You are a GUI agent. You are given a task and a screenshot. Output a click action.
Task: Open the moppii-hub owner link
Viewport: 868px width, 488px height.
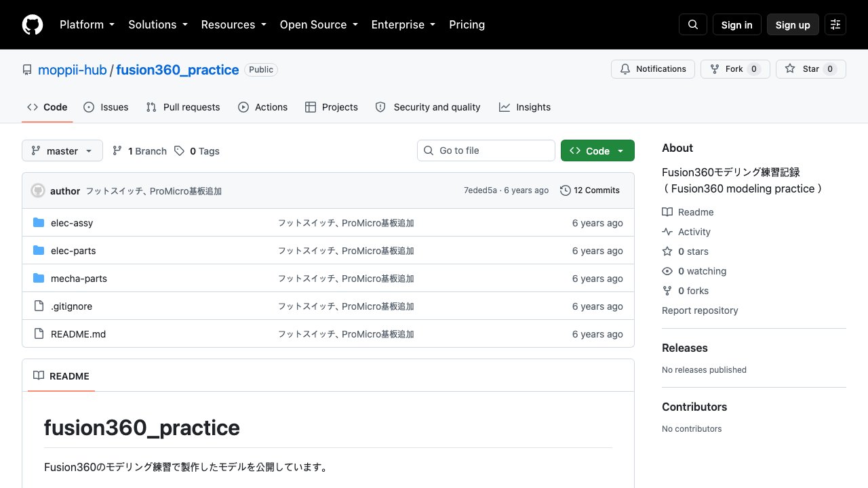pos(73,70)
